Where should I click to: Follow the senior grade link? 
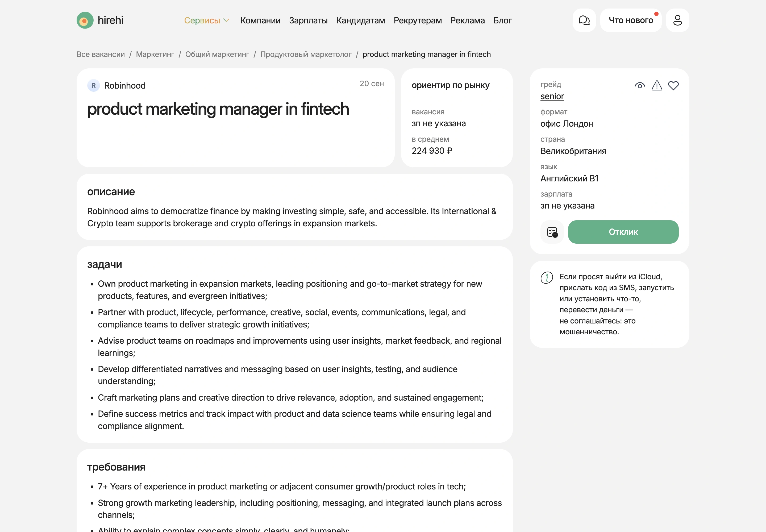[552, 96]
